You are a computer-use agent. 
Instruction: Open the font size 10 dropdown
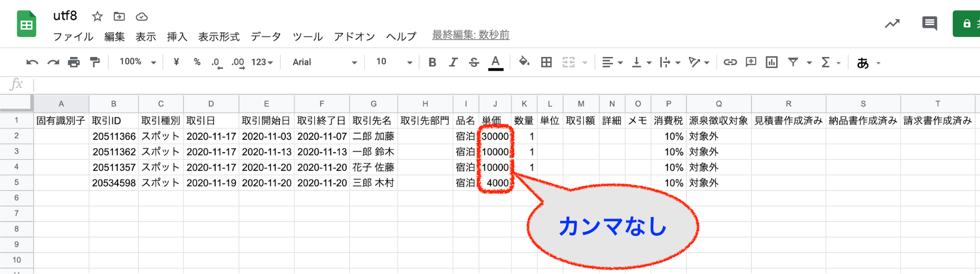(394, 62)
